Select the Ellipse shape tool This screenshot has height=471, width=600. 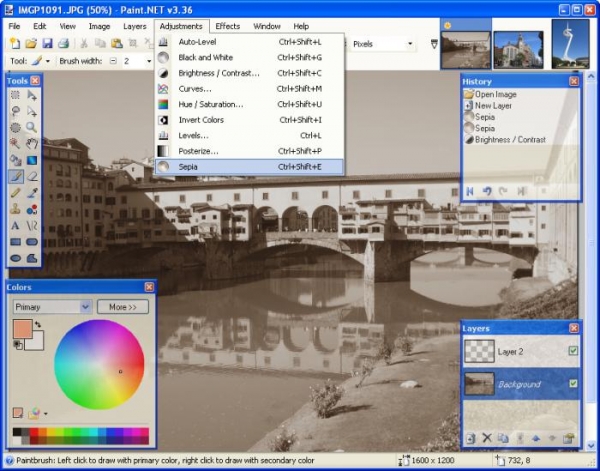[15, 258]
